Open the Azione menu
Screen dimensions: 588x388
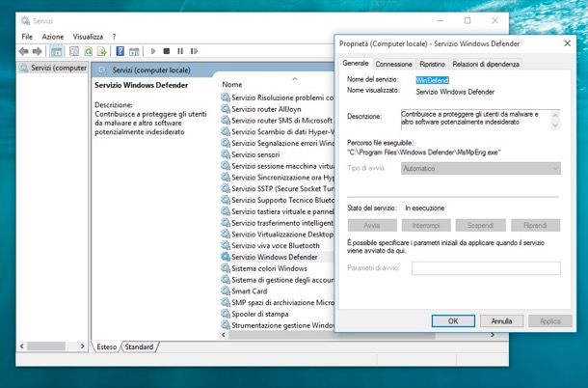53,37
